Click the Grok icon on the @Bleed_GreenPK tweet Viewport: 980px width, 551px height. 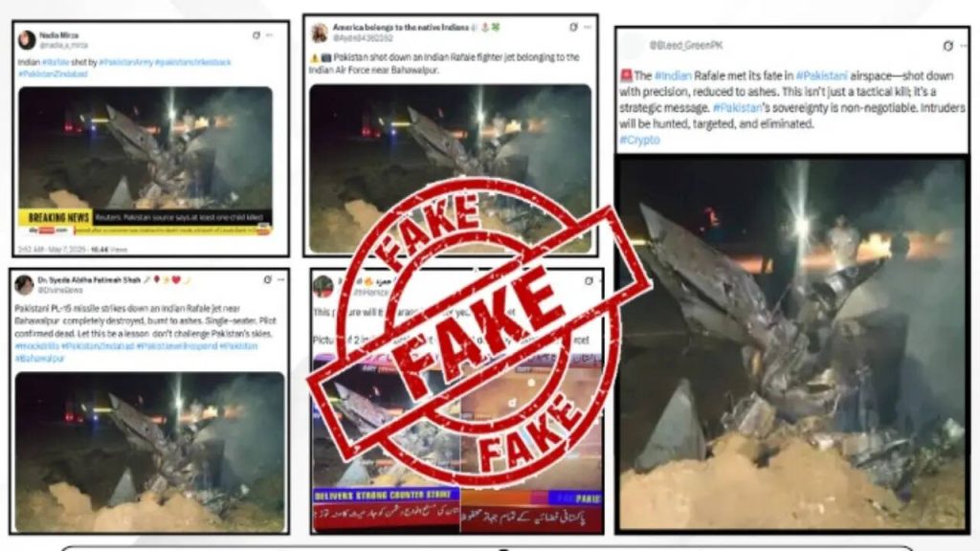pos(948,46)
